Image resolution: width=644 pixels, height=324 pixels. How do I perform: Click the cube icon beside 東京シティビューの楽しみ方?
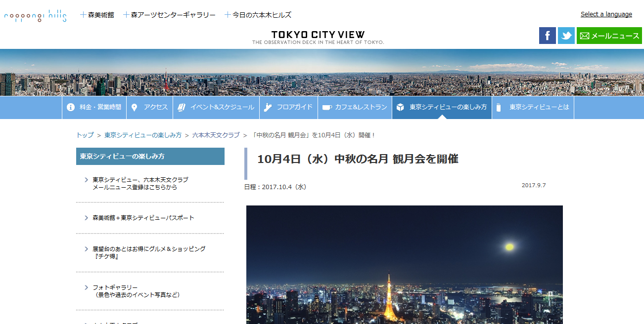pos(400,107)
